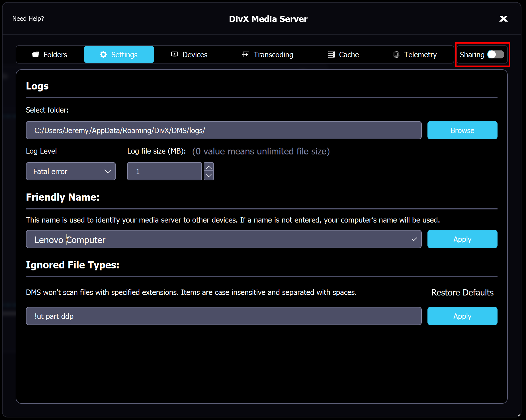Apply the ignored file types change
Screen dimensions: 526x420
click(x=462, y=316)
